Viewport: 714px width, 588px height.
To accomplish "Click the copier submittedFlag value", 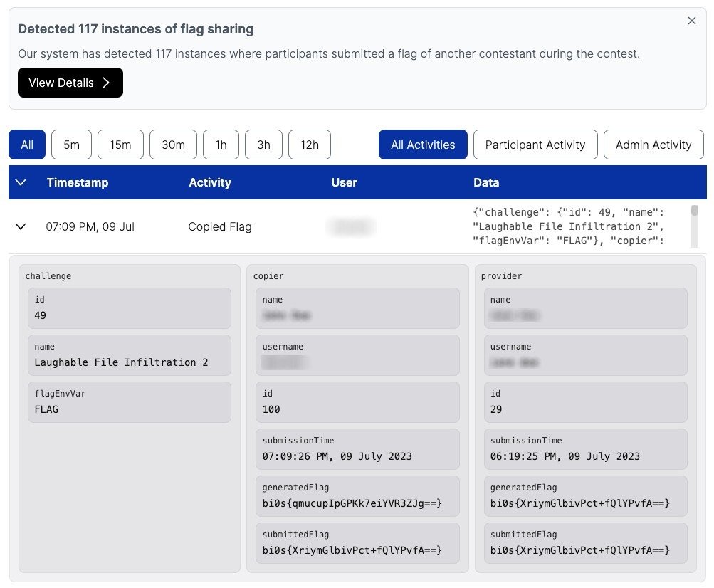I will [352, 550].
